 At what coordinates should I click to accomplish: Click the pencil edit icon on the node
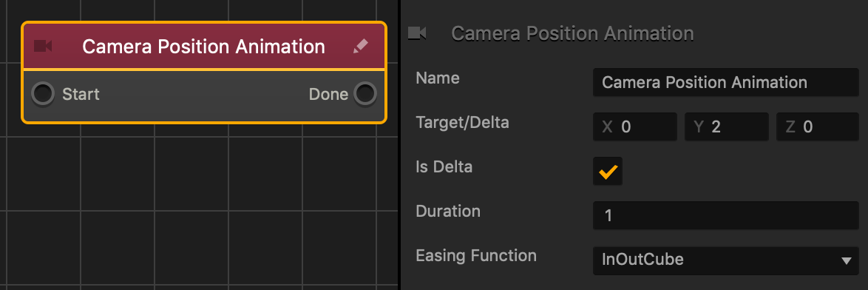pyautogui.click(x=360, y=47)
